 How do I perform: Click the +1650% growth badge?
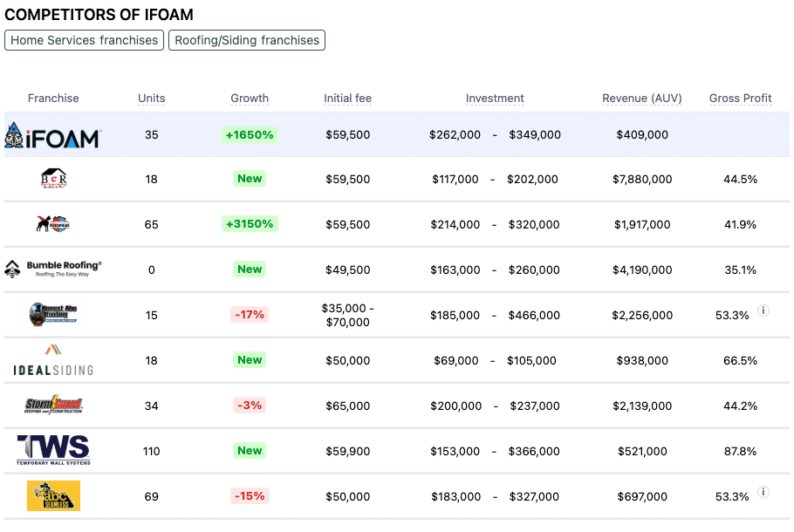(250, 134)
